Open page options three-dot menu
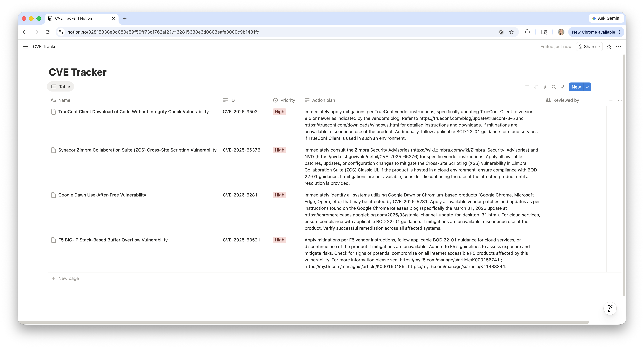644x348 pixels. point(618,47)
